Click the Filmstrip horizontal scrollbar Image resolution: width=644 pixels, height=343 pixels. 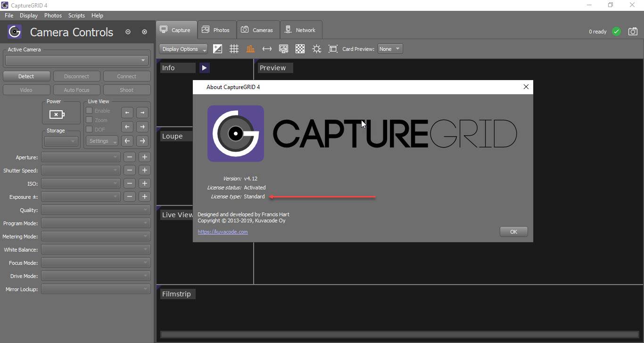[400, 335]
